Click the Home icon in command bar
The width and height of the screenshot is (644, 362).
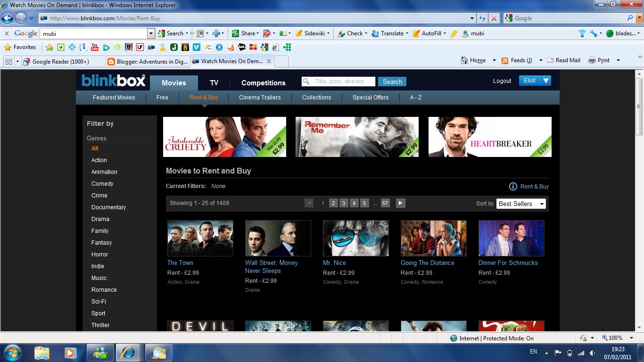tap(464, 60)
